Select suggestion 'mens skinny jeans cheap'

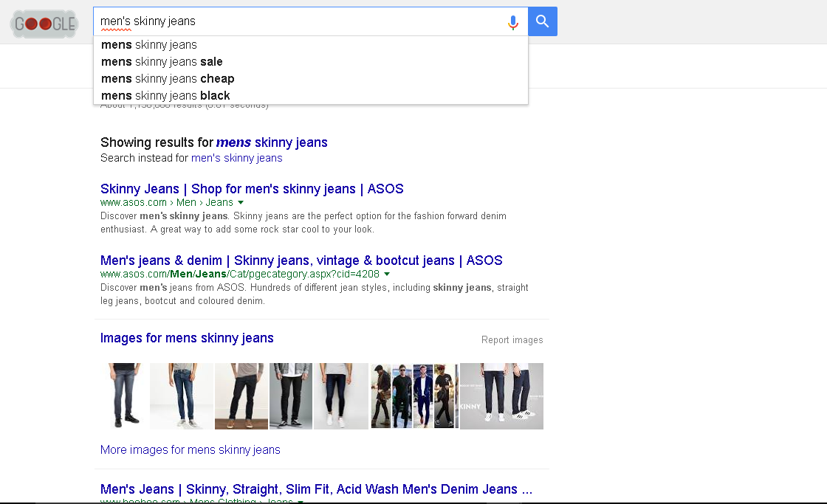click(311, 78)
